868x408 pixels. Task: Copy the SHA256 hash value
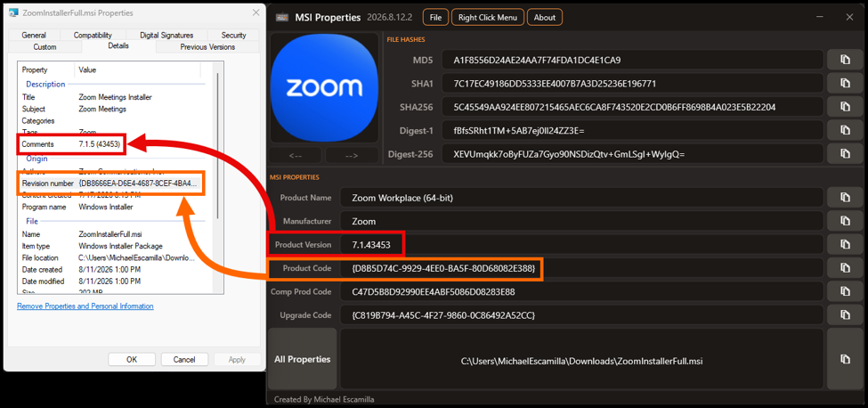pos(845,107)
